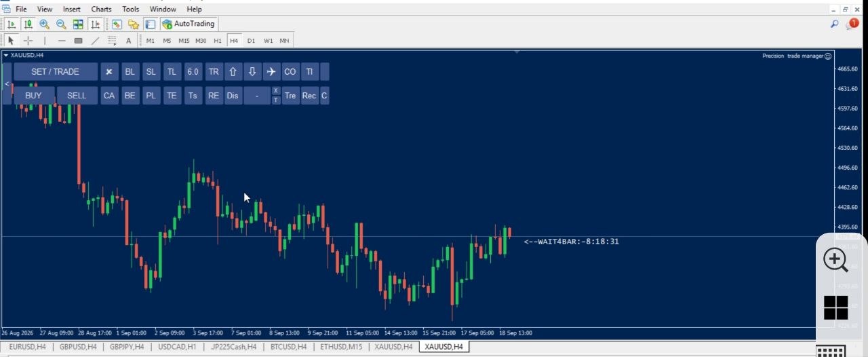Switch timeframe to M30
This screenshot has width=868, height=357.
201,41
